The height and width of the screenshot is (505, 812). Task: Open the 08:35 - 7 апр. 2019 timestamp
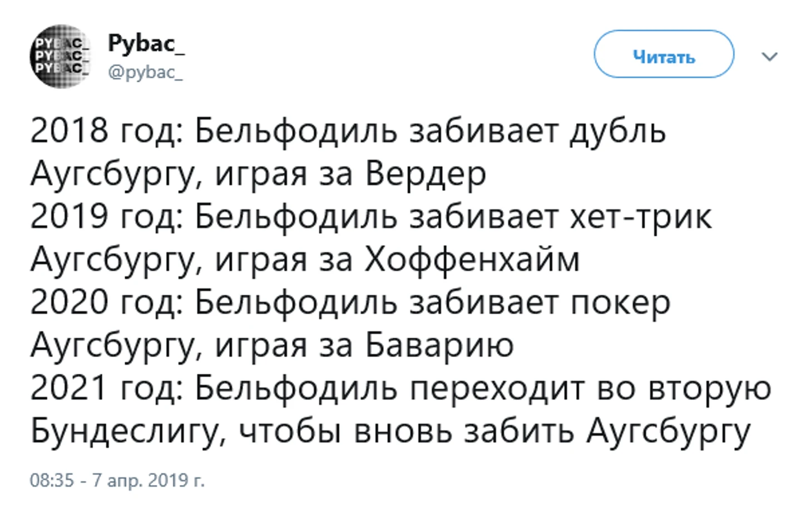point(117,480)
